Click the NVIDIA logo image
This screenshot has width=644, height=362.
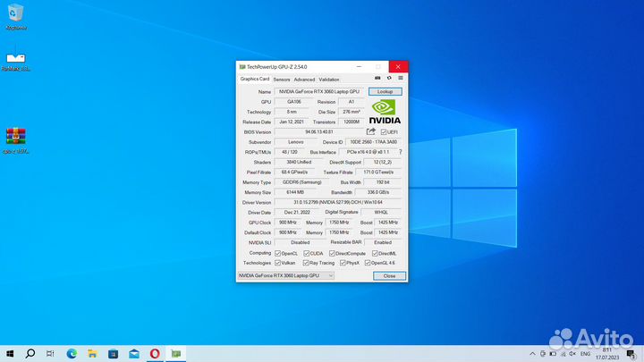click(x=385, y=112)
